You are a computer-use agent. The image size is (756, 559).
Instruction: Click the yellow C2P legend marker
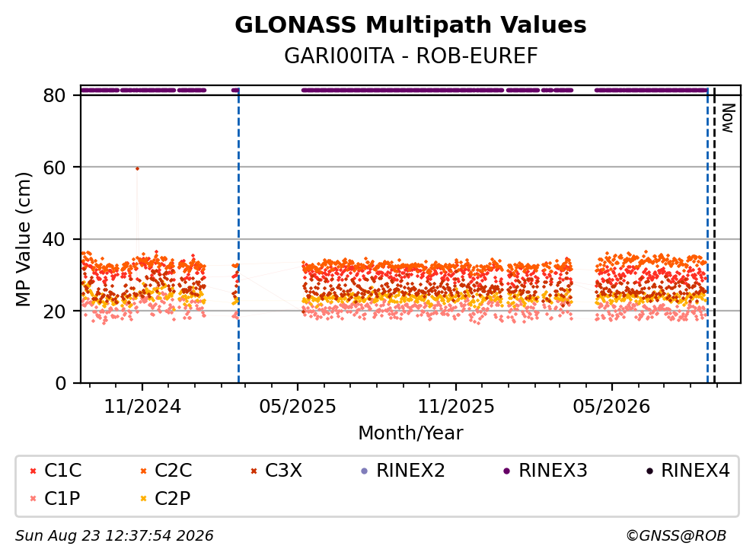pyautogui.click(x=143, y=499)
